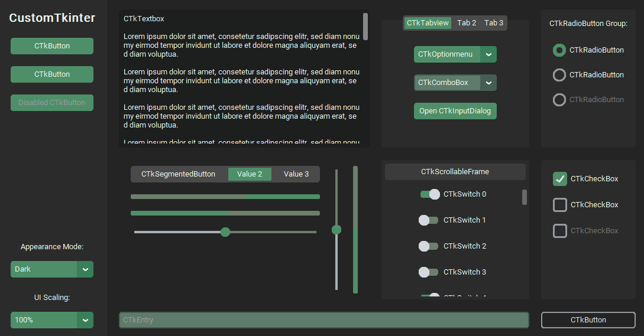Screen dimensions: 644x336
Task: Toggle the CTkSwitch 0 switch off
Action: point(430,194)
